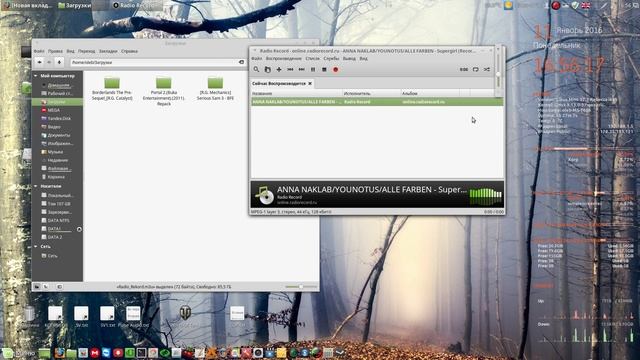Viewport: 640px width, 360px height.
Task: Collapse the Носители sidebar section
Action: pyautogui.click(x=36, y=186)
